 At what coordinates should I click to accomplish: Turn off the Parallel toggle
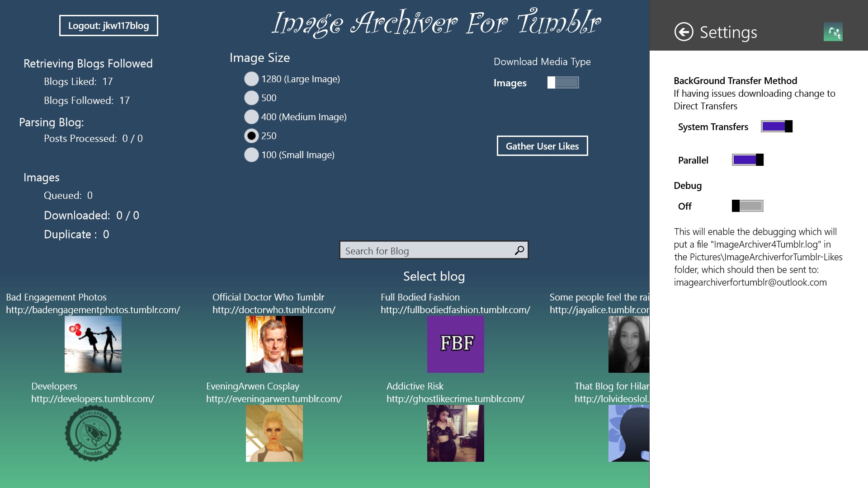[748, 160]
